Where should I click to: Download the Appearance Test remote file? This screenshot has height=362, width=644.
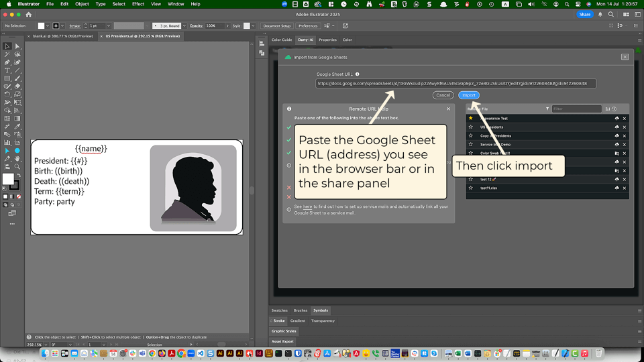pyautogui.click(x=616, y=118)
